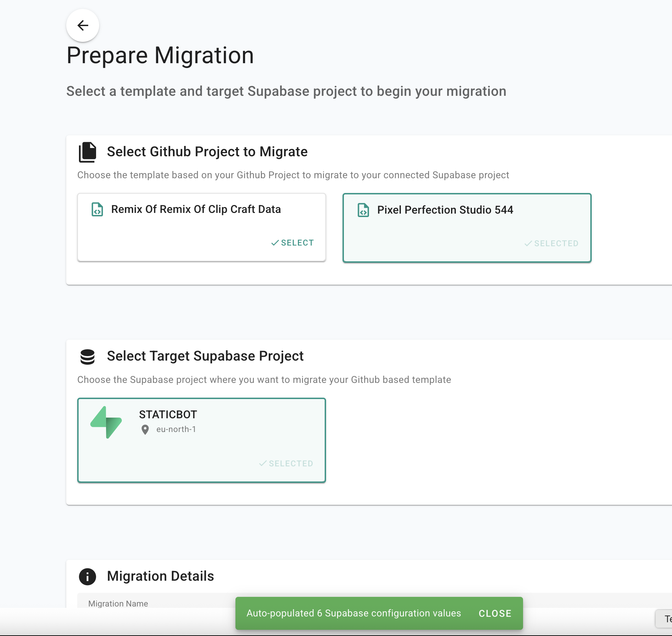
Task: Click the database icon beside Select Target Supabase Project
Action: (x=88, y=357)
